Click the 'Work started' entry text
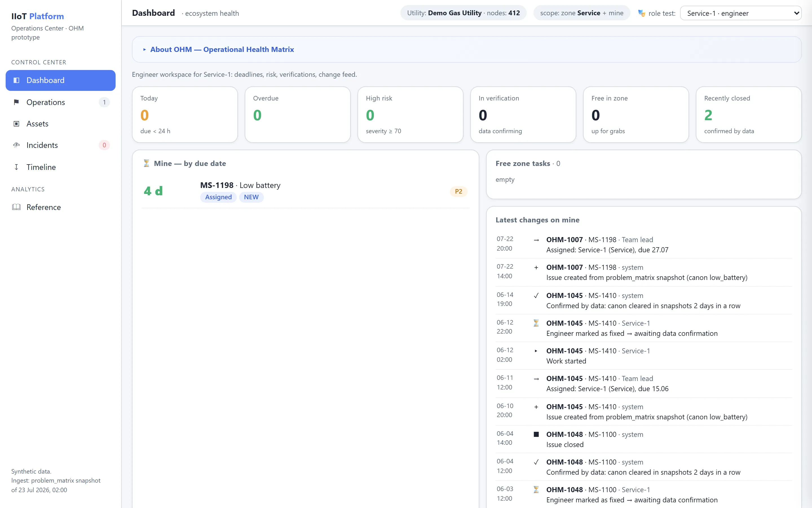The height and width of the screenshot is (508, 812). pyautogui.click(x=566, y=361)
